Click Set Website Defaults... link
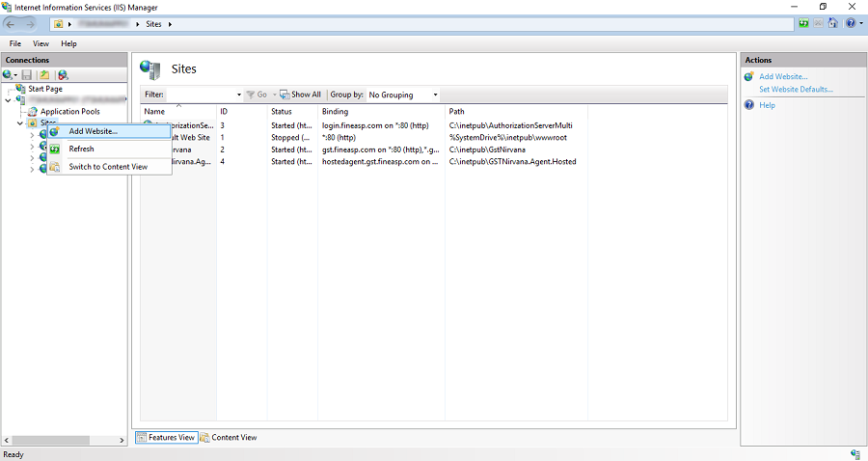The image size is (868, 461). 796,89
